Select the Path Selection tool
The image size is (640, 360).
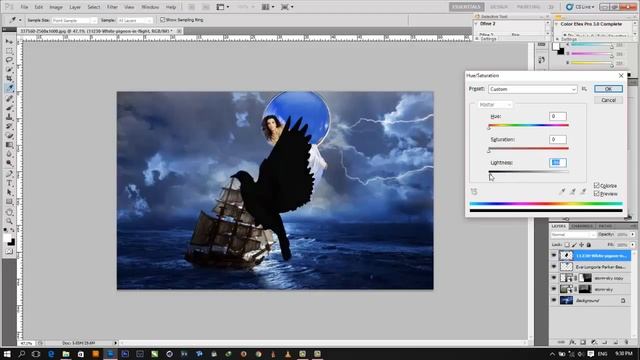click(x=9, y=192)
